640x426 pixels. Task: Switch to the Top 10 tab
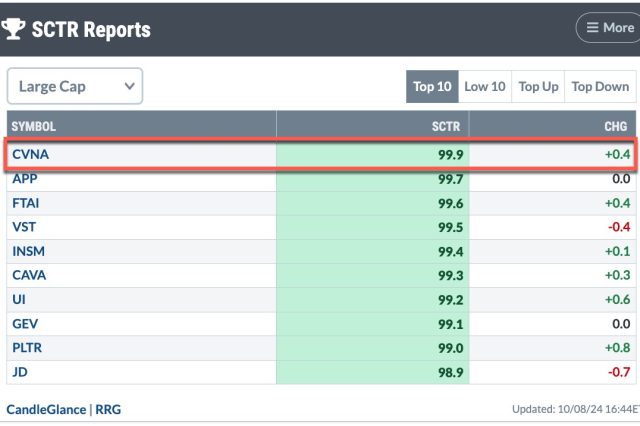(x=432, y=86)
